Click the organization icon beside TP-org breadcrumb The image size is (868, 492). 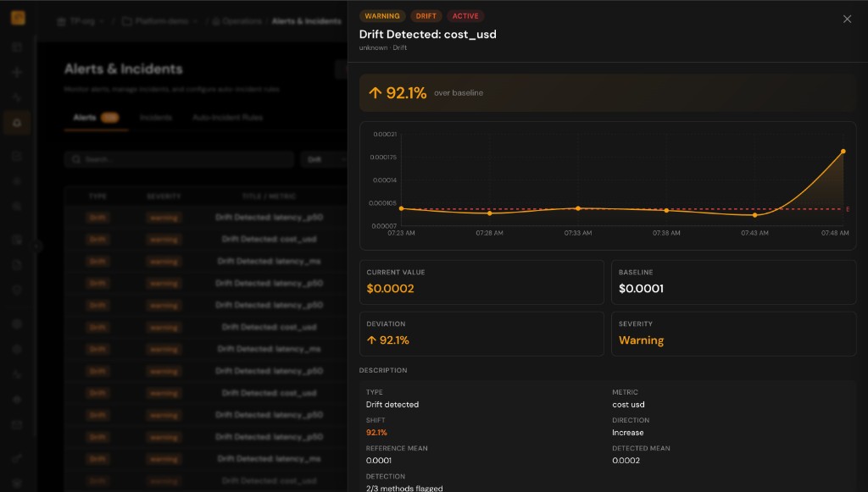pyautogui.click(x=61, y=21)
